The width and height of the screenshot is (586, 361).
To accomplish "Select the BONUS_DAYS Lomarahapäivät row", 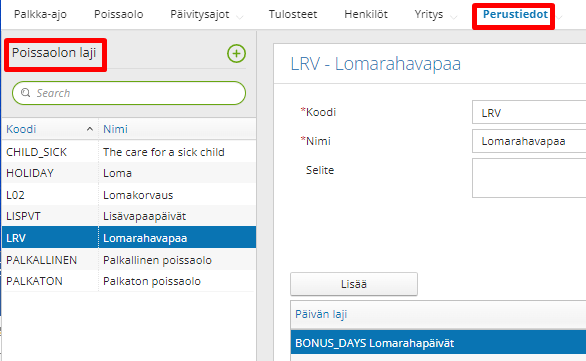I will pos(438,343).
